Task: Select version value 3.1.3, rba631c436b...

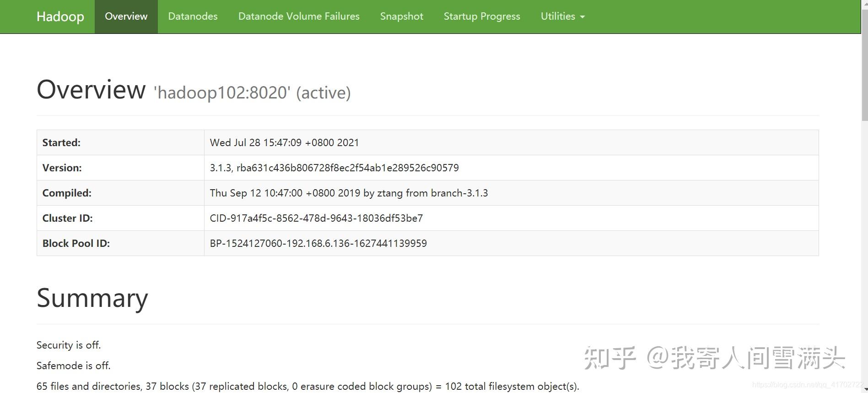Action: 334,168
